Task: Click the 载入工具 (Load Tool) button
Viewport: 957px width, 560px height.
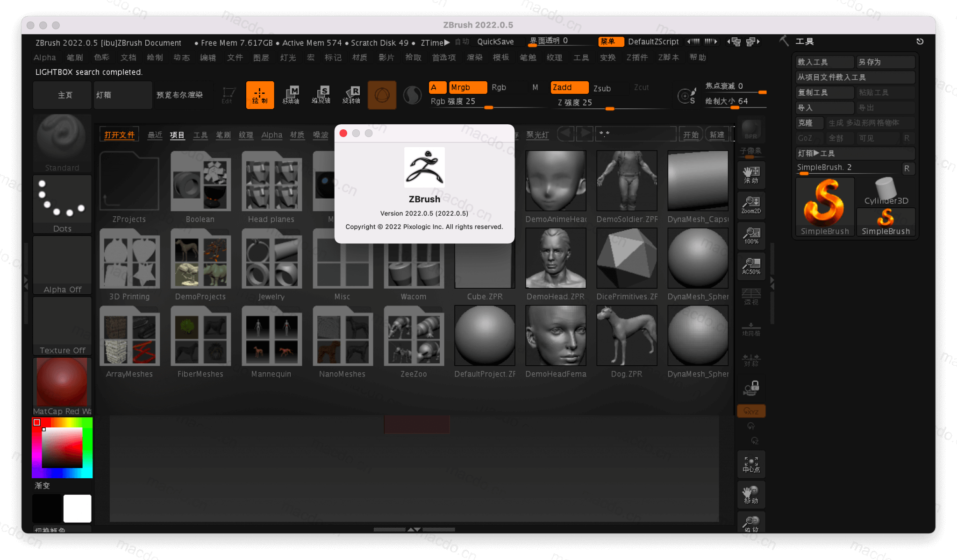Action: pos(824,62)
